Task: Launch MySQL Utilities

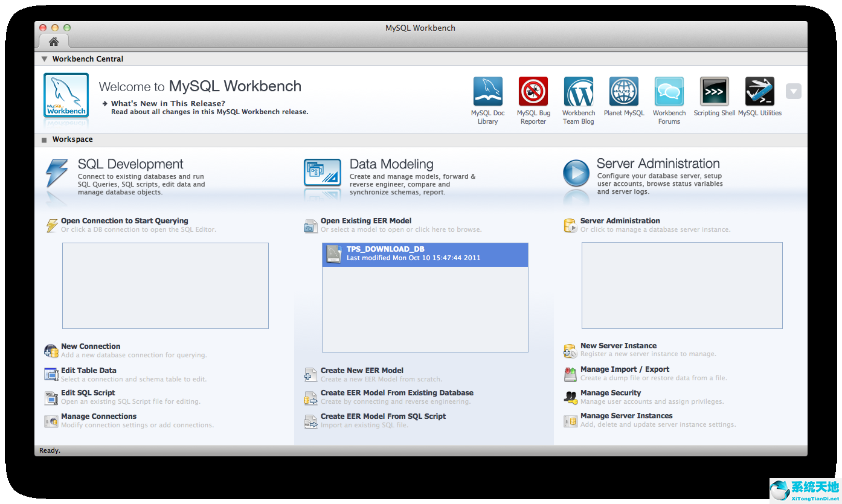Action: 759,91
